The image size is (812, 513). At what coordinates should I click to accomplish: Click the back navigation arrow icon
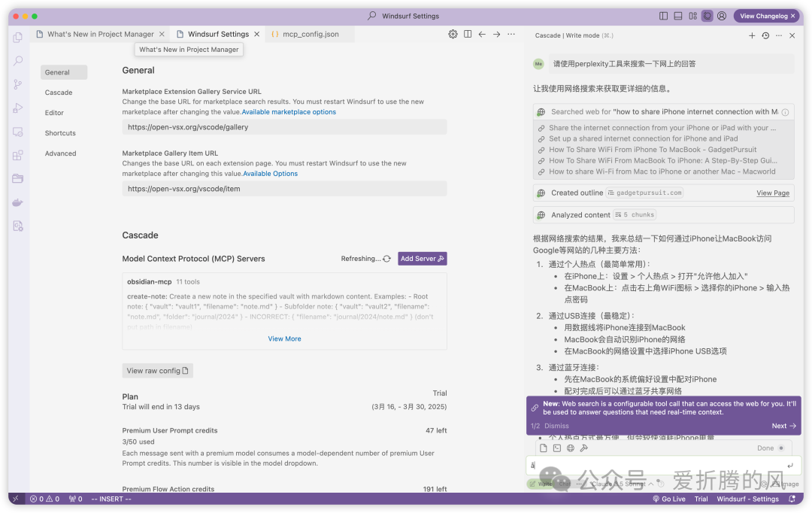tap(482, 34)
